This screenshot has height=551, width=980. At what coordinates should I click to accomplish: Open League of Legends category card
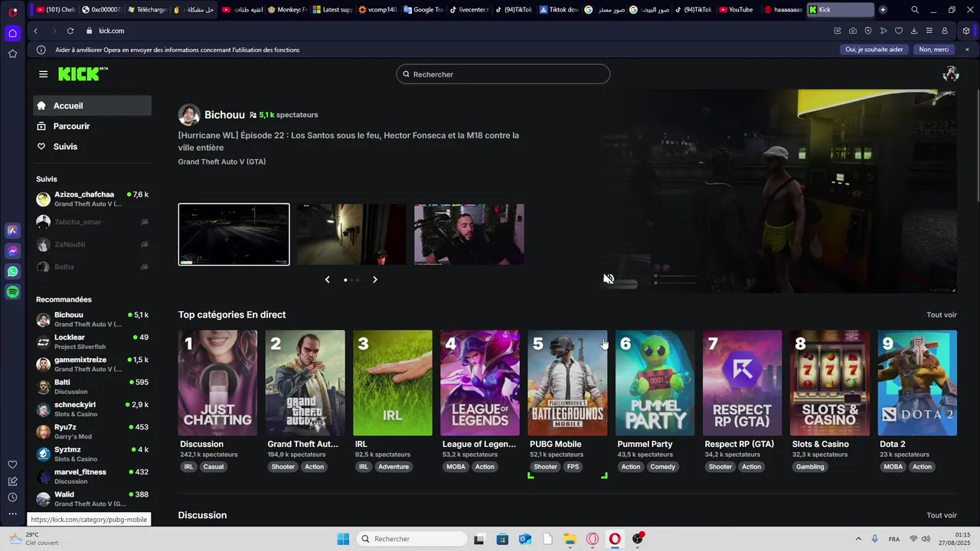point(480,383)
